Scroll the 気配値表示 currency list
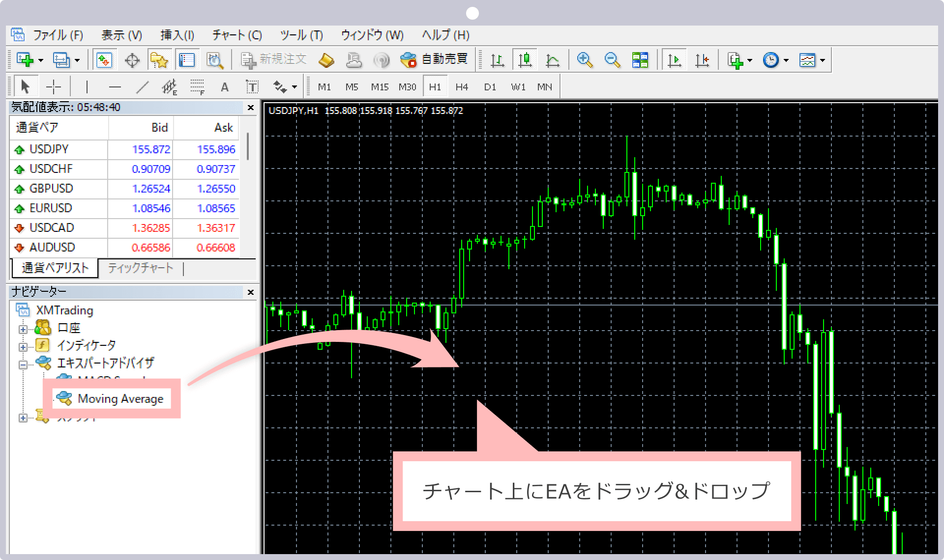Screen dimensions: 944x560 pos(251,194)
